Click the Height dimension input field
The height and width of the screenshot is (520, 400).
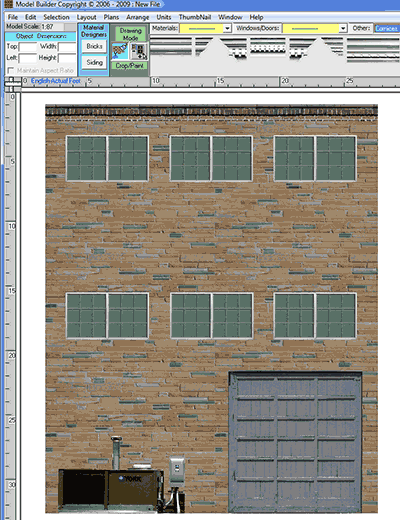coord(67,58)
